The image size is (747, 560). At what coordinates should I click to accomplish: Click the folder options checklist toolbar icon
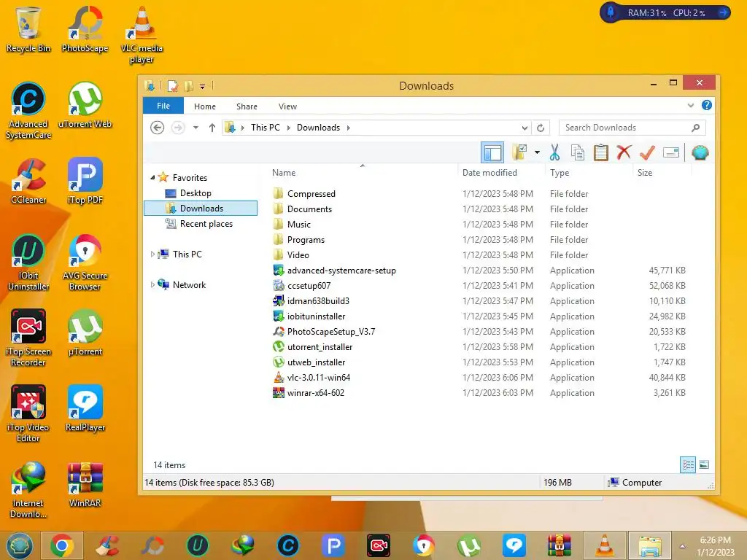(x=519, y=152)
